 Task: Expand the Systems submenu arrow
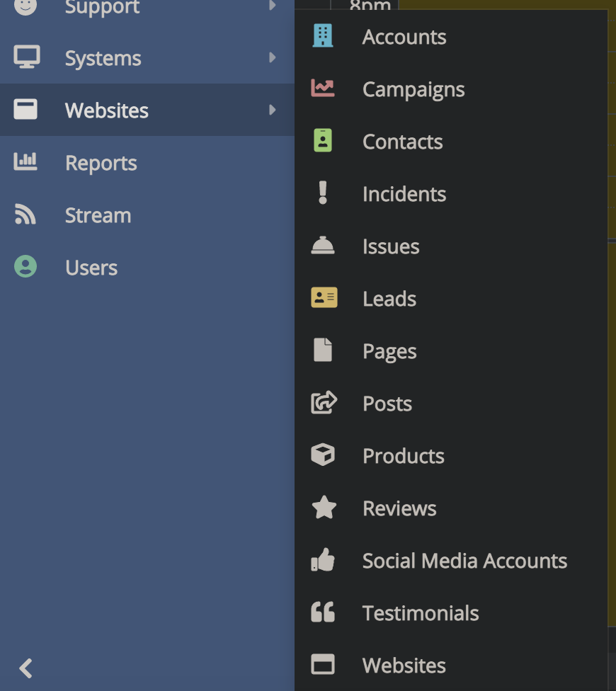[x=272, y=57]
